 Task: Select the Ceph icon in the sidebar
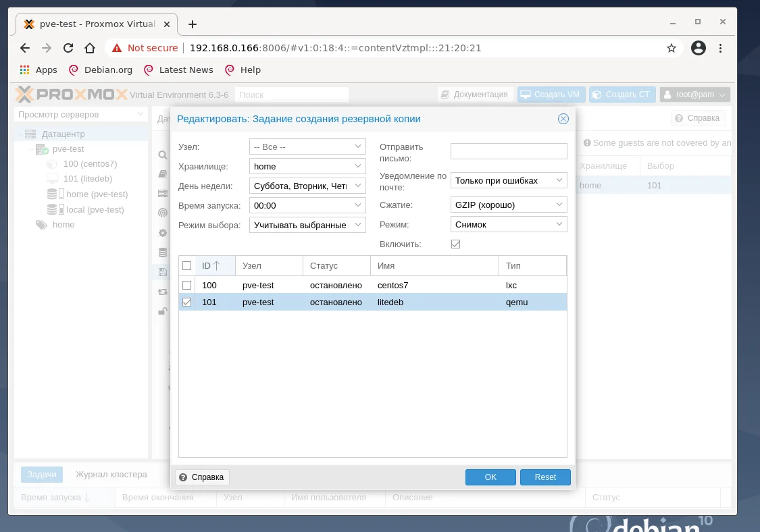point(162,213)
